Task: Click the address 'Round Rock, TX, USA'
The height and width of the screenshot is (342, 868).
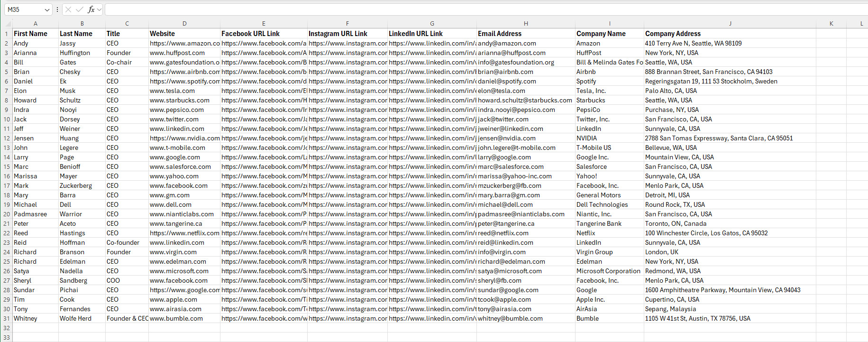Action: (x=675, y=204)
